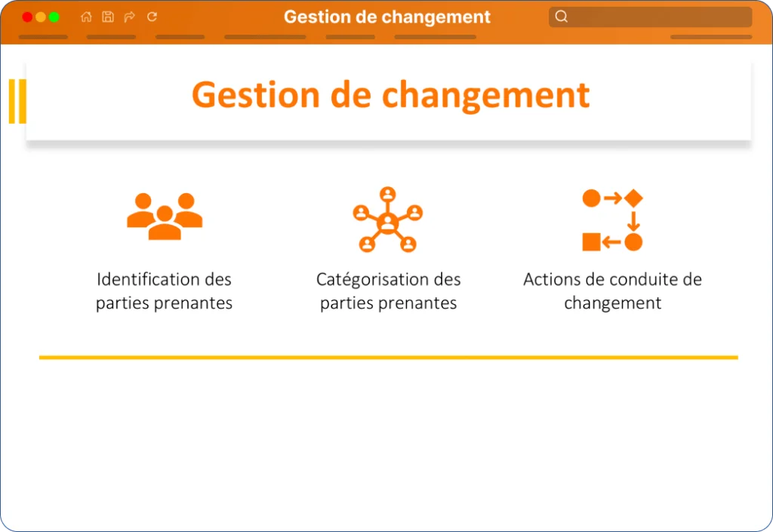Click 'Catégorisation des parties prenantes' text
Image resolution: width=773 pixels, height=532 pixels.
click(389, 291)
